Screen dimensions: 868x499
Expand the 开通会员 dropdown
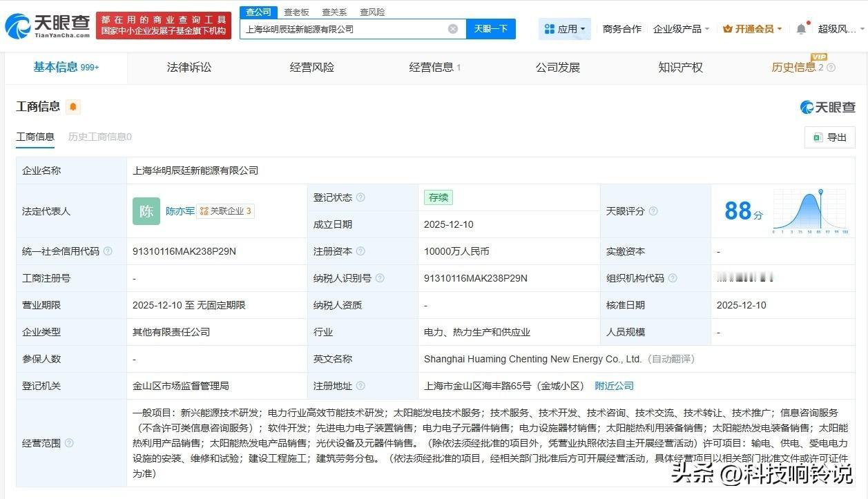click(x=753, y=29)
